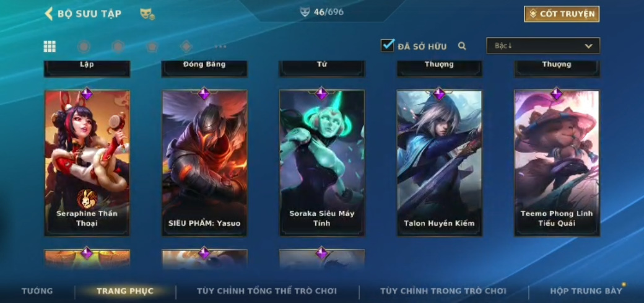Select the diamond rarity filter icon
Image resolution: width=644 pixels, height=303 pixels.
click(186, 46)
